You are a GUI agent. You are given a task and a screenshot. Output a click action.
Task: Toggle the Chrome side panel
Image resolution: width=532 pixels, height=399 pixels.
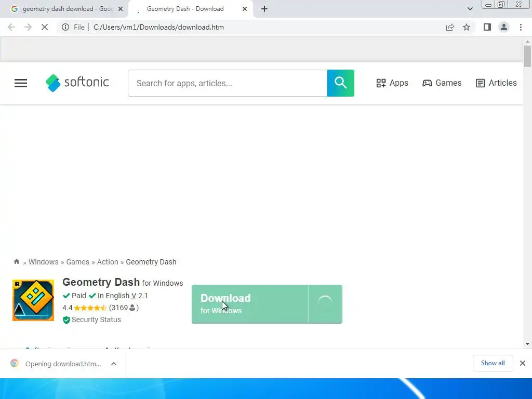[487, 27]
